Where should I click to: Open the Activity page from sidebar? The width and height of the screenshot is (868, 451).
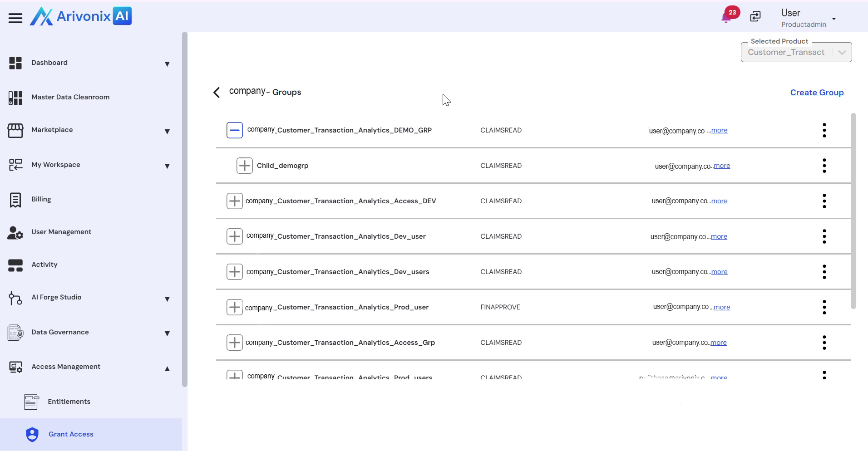(44, 265)
